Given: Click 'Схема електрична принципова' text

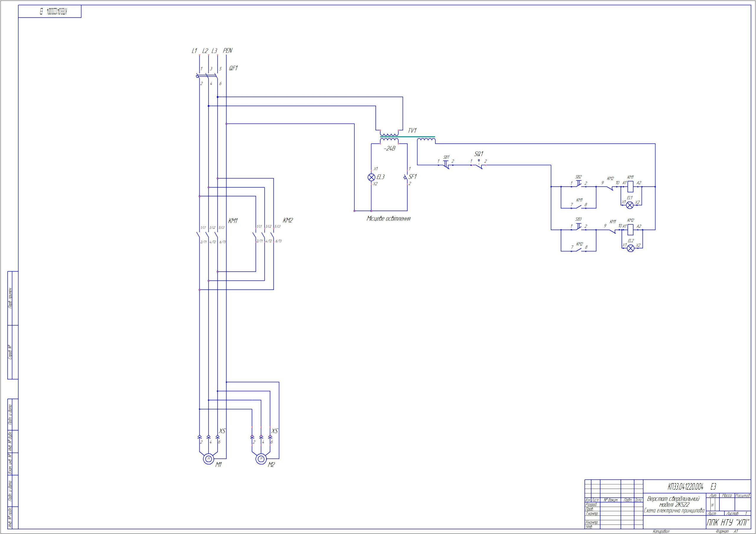Looking at the screenshot, I should [x=674, y=511].
